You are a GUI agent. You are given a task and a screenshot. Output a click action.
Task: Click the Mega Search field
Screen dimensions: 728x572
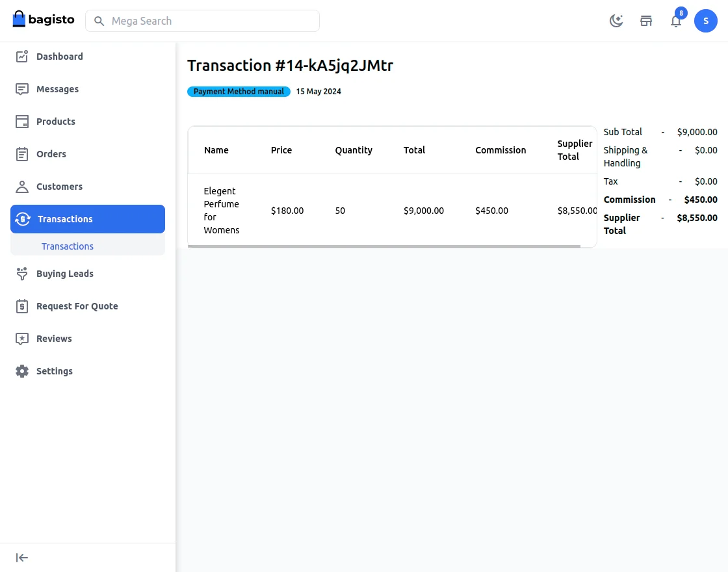click(202, 21)
